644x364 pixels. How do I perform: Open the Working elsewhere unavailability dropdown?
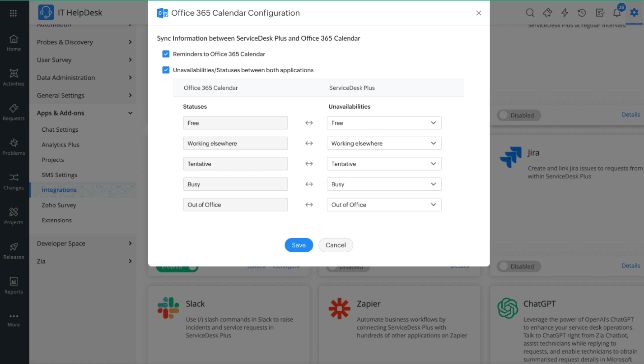[x=384, y=143]
